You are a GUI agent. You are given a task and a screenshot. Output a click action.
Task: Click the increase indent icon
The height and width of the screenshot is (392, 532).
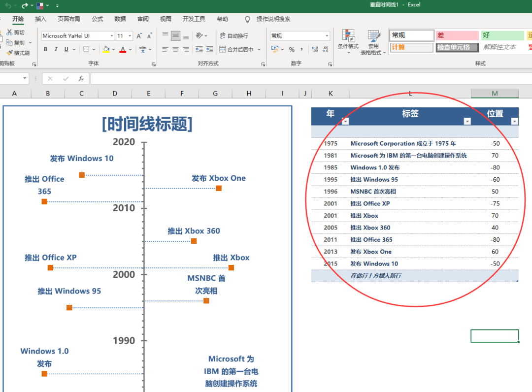click(210, 50)
